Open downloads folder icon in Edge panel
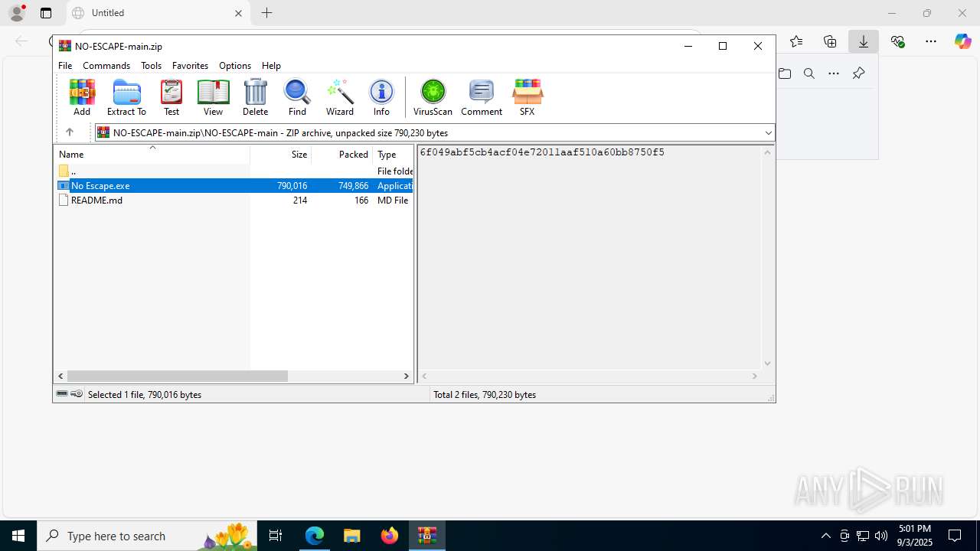980x551 pixels. [785, 73]
